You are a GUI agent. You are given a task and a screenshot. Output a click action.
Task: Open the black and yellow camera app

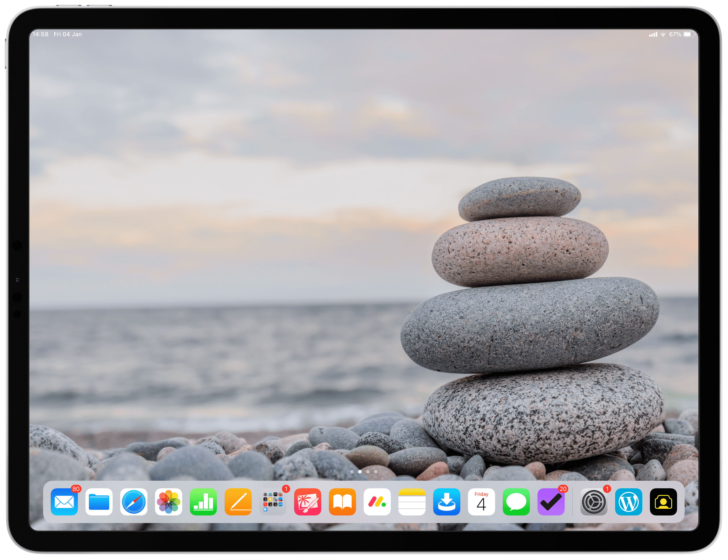click(x=663, y=502)
